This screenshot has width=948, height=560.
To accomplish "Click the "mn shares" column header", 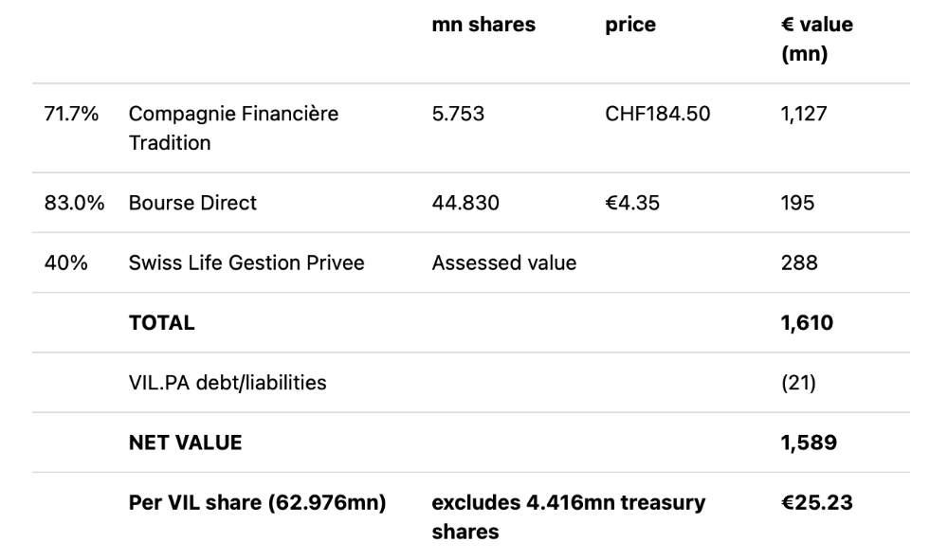I will [x=483, y=26].
